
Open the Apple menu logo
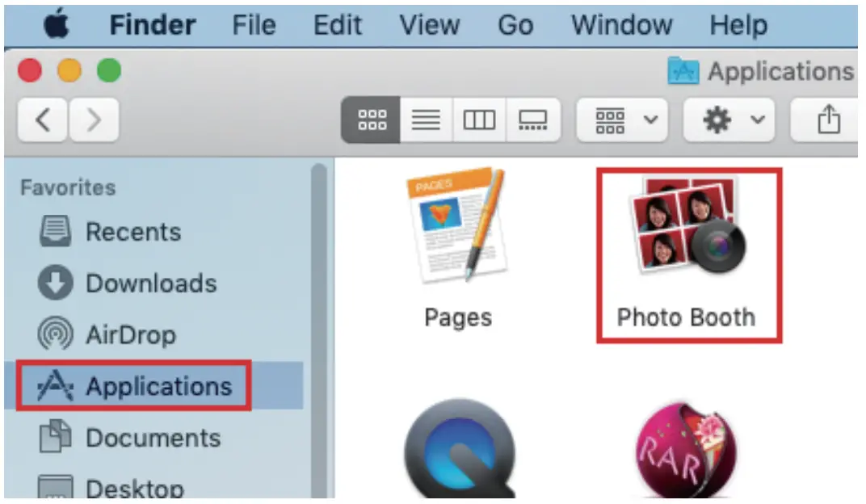[x=57, y=24]
